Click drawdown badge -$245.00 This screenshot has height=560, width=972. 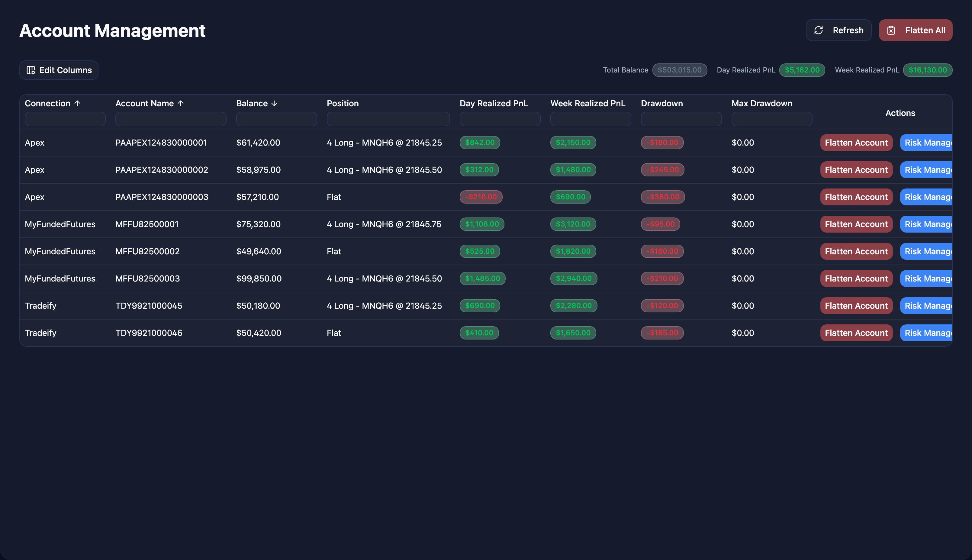[x=662, y=170]
